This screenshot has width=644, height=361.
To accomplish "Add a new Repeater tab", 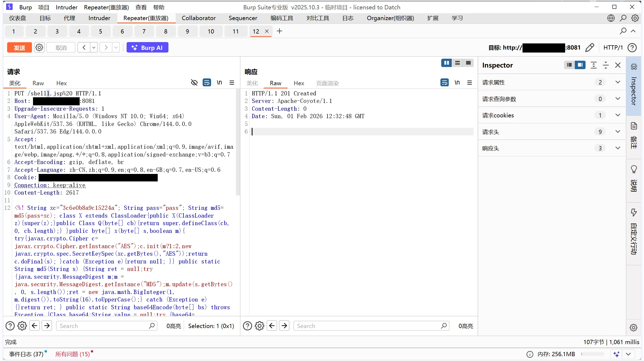I will click(x=279, y=31).
